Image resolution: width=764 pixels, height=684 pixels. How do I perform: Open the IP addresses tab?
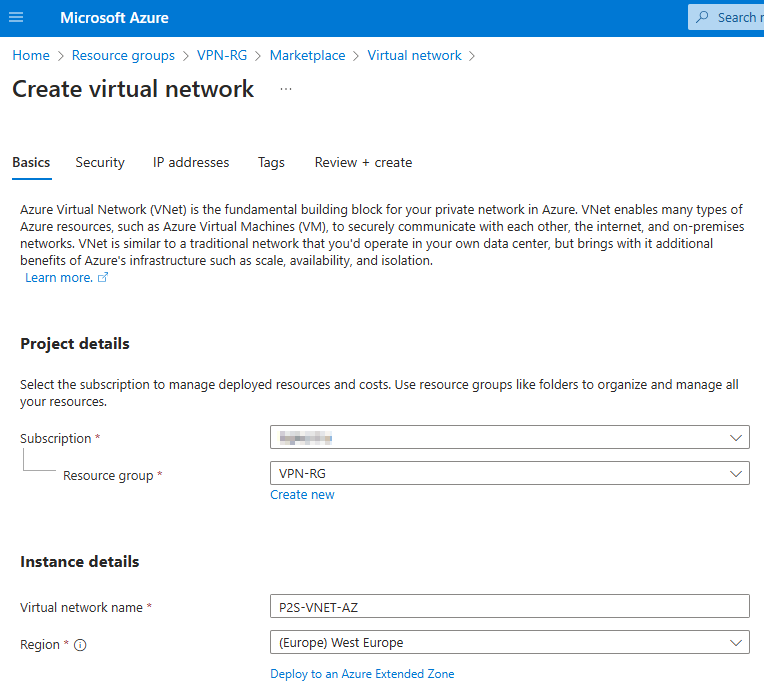click(x=191, y=162)
